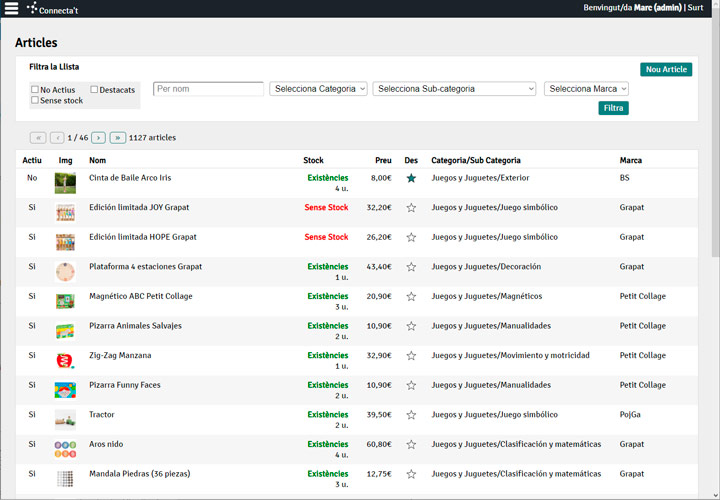Jump to last page of articles
The width and height of the screenshot is (720, 500).
tap(118, 138)
